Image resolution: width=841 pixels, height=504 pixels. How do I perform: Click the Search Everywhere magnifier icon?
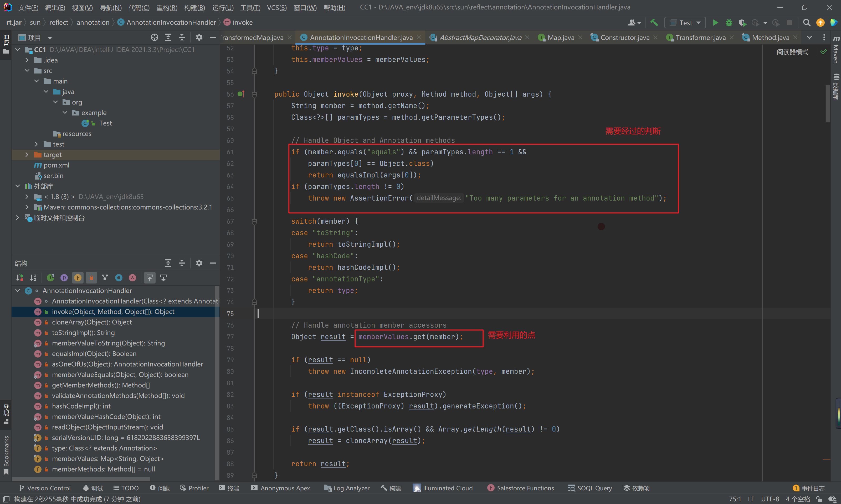pos(806,23)
